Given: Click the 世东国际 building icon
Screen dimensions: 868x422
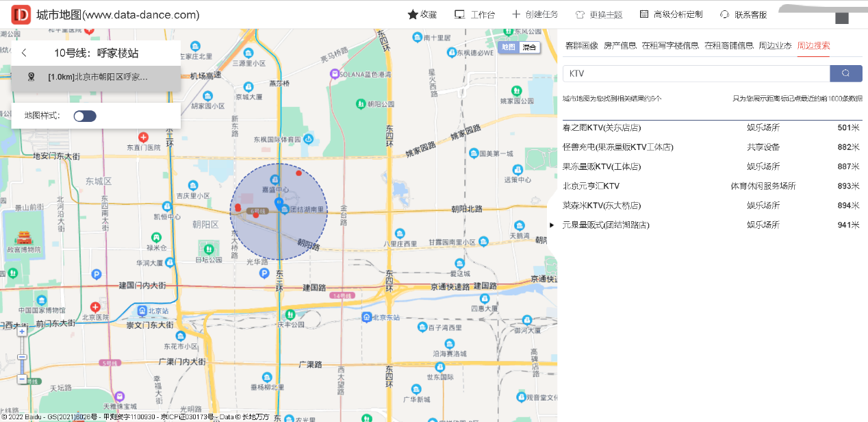Looking at the screenshot, I should (440, 367).
